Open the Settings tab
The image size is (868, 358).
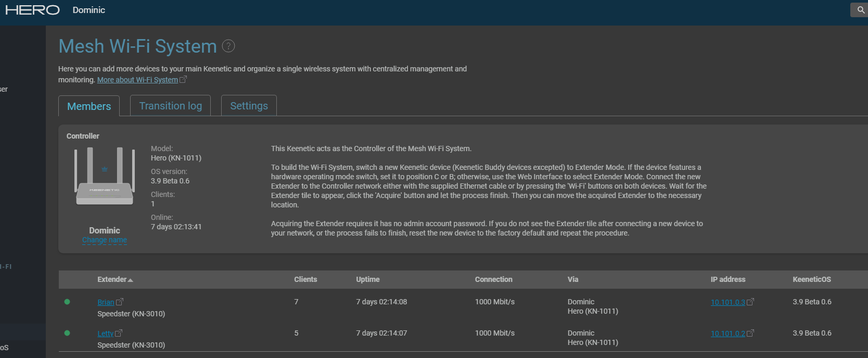coord(249,106)
